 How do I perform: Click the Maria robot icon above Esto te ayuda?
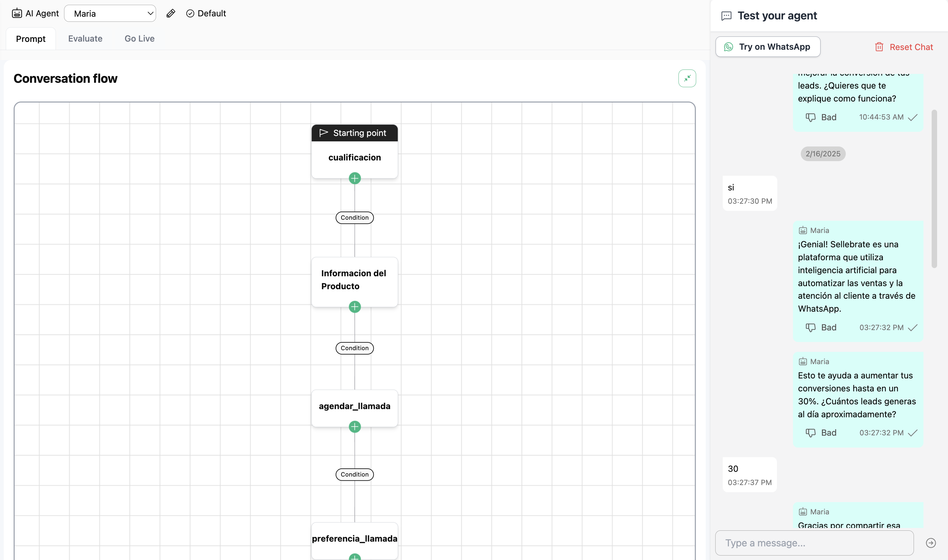tap(803, 361)
